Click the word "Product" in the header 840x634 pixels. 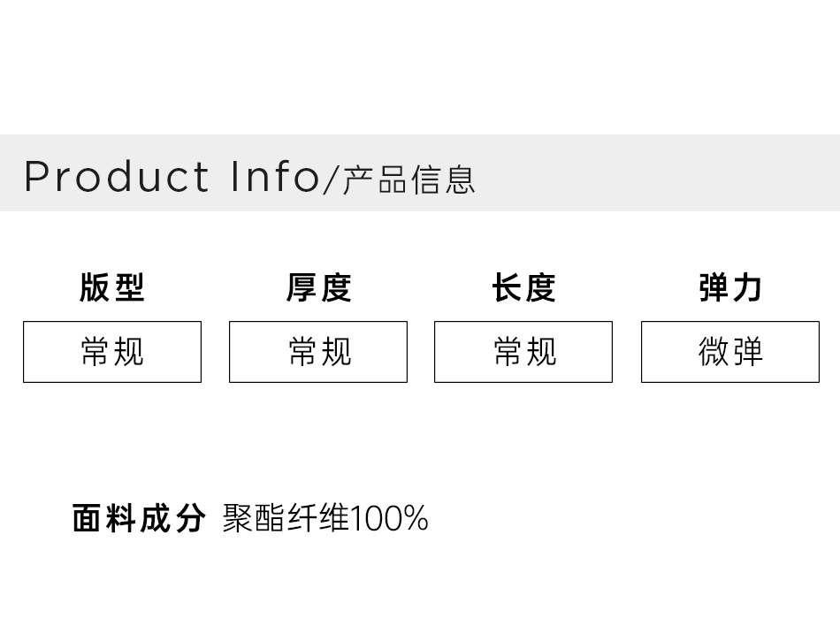(x=117, y=176)
